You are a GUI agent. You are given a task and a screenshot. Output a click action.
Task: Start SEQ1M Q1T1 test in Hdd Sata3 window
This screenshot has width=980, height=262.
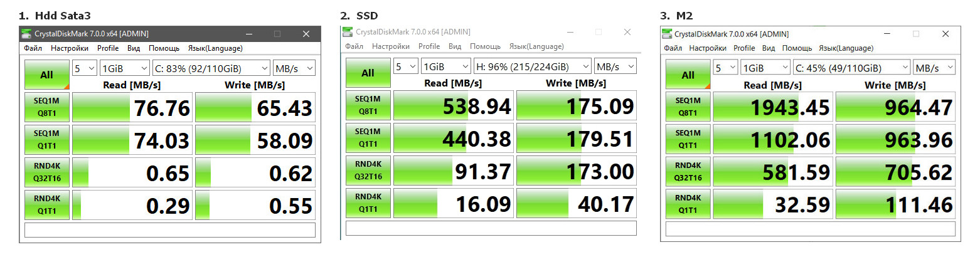tap(46, 140)
